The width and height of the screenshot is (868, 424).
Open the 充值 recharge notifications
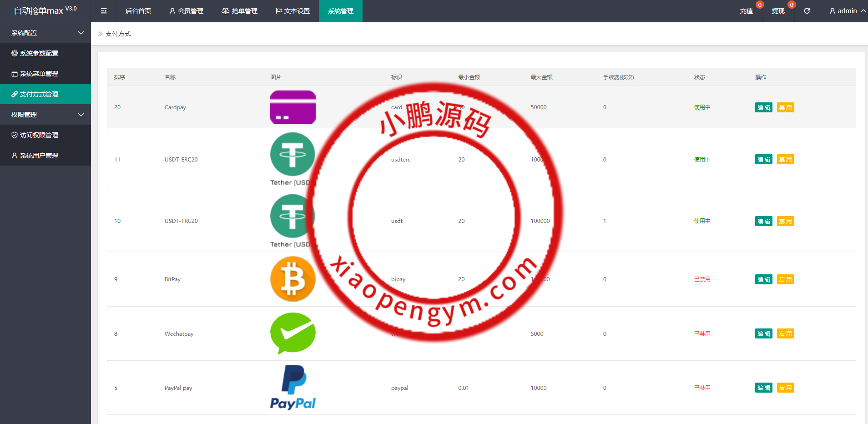[746, 11]
